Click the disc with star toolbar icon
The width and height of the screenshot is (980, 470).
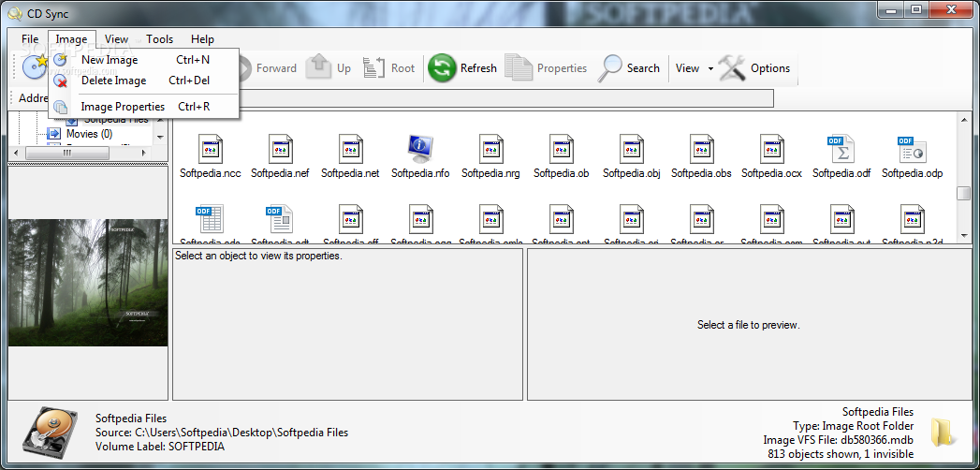click(x=35, y=66)
